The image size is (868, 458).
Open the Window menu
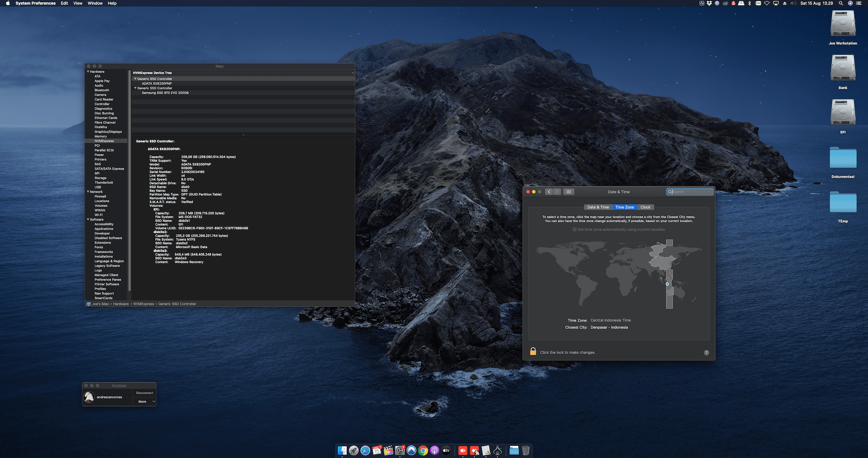pos(95,3)
